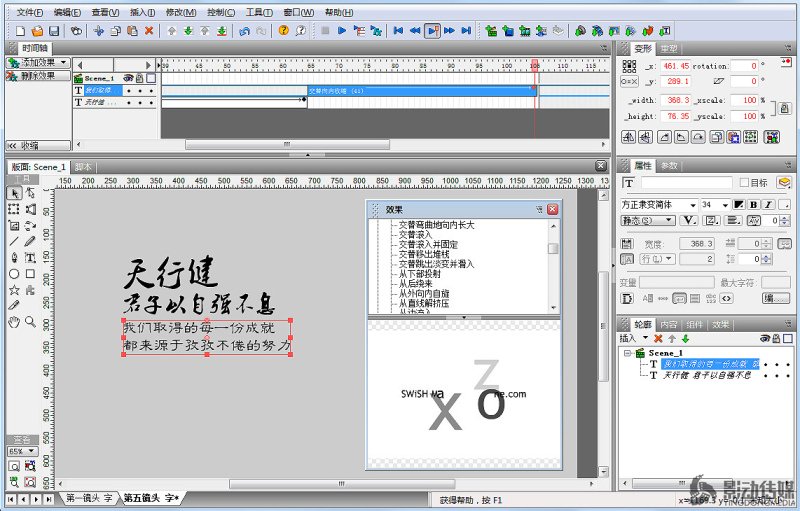The image size is (800, 511).
Task: Enable the 目标 (Target) checkbox
Action: [743, 183]
